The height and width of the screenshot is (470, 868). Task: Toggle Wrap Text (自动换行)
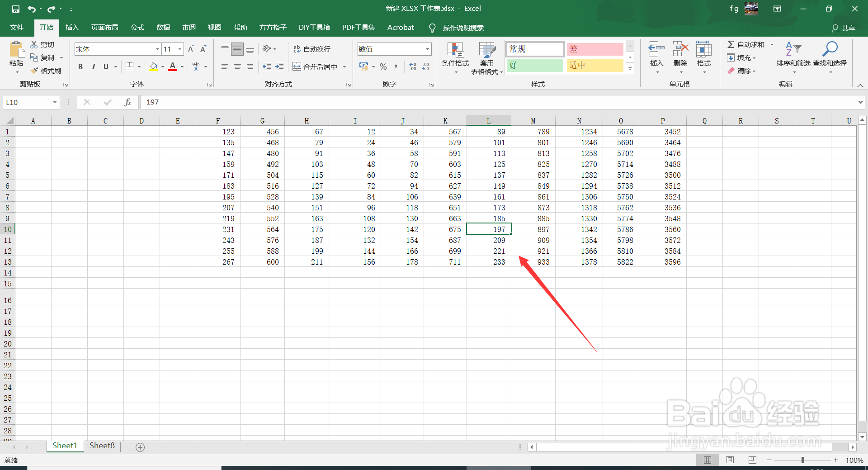tap(312, 49)
